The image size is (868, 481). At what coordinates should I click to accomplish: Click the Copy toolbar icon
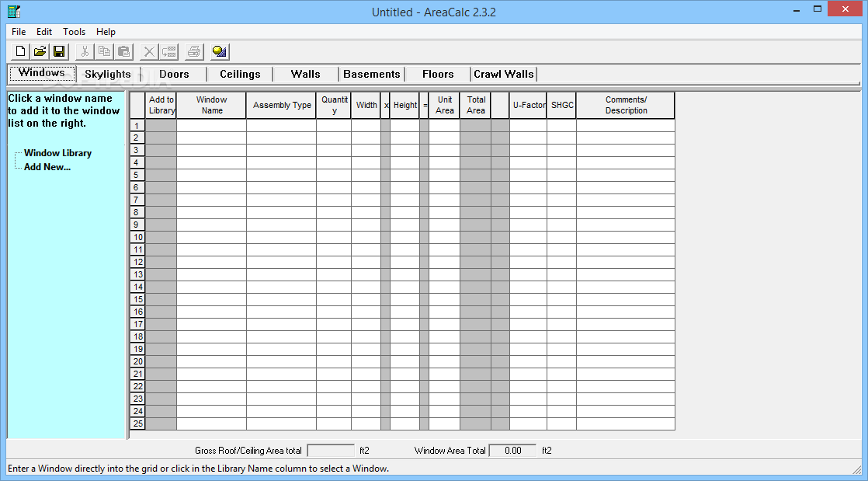pos(103,51)
